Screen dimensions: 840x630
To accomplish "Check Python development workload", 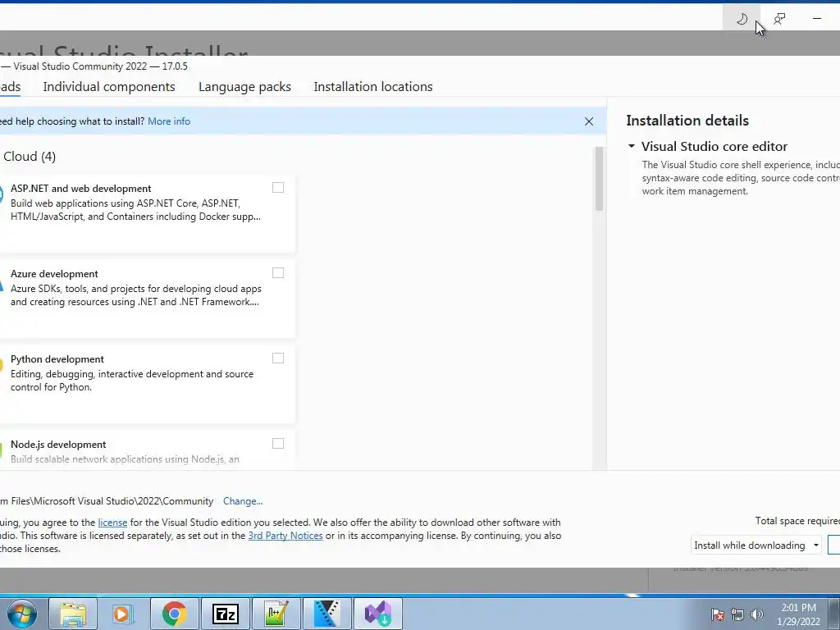I will pos(278,358).
